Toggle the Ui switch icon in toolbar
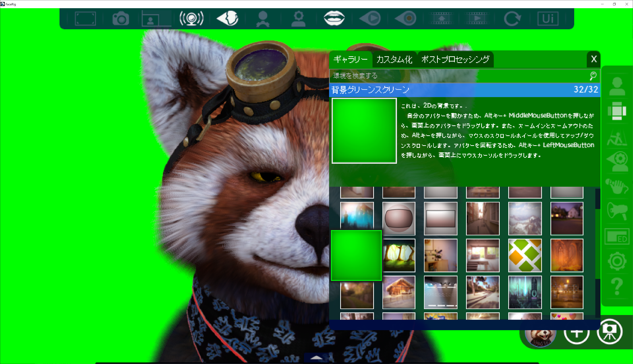This screenshot has height=364, width=633. 548,18
